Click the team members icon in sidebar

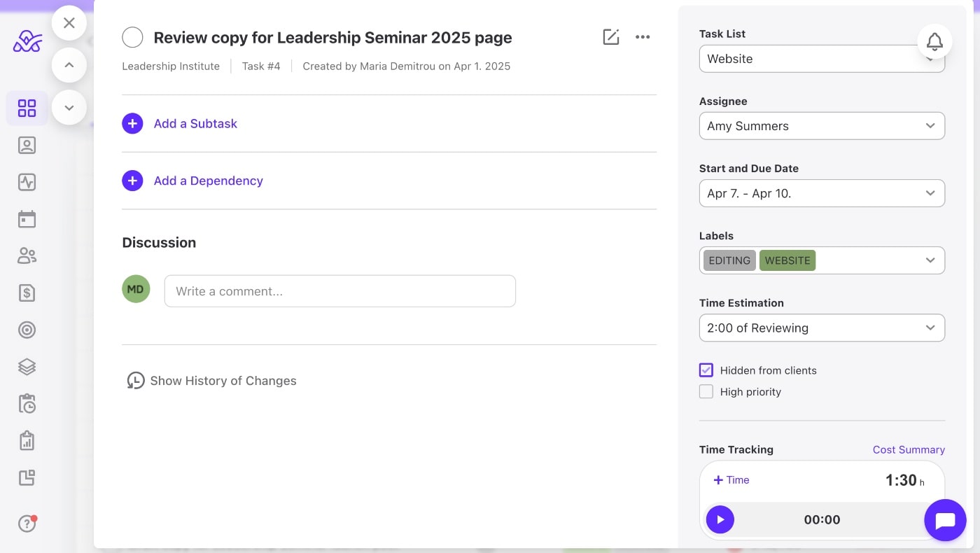click(27, 256)
